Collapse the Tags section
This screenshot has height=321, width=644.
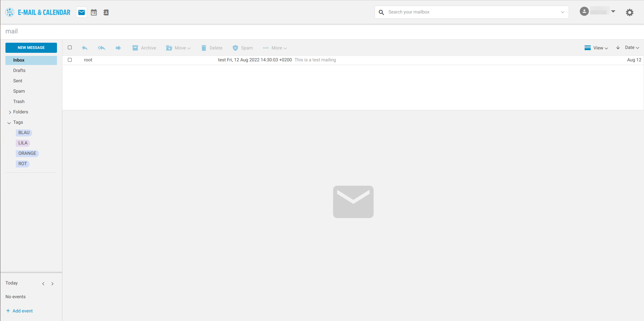(x=9, y=123)
